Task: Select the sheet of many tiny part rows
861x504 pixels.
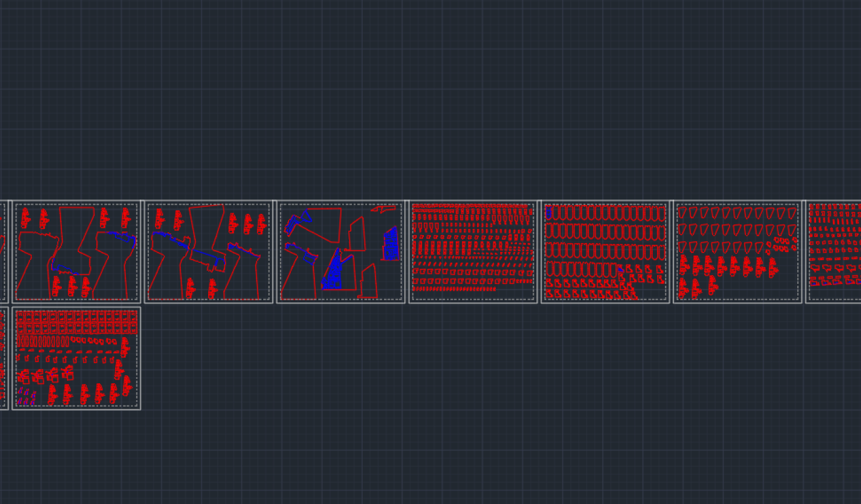Action: 473,252
